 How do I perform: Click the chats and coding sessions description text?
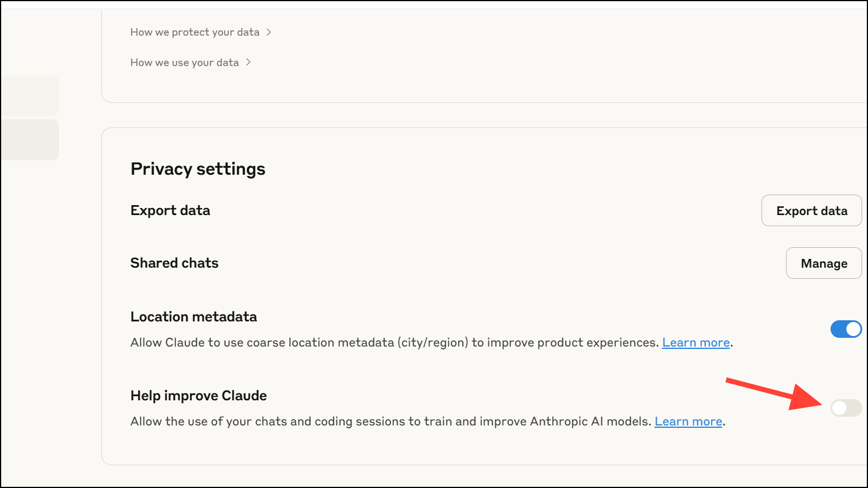point(390,421)
